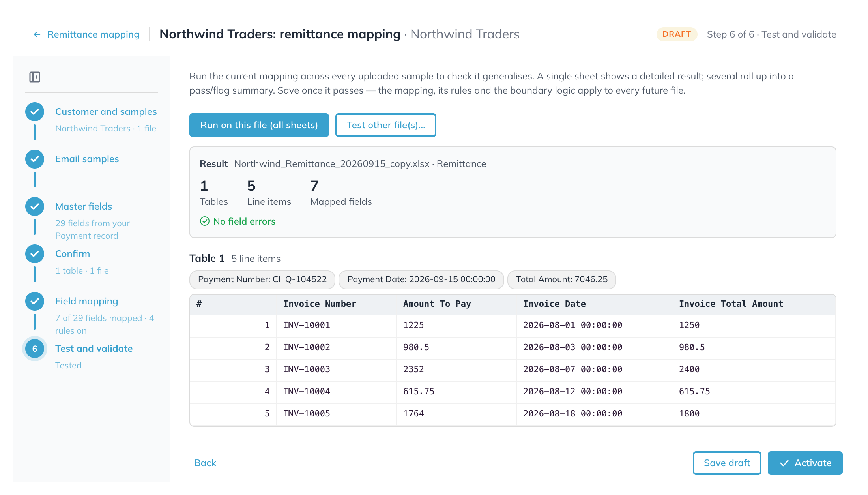This screenshot has height=495, width=868.
Task: Click the back arrow next to Remittance mapping
Action: [37, 34]
